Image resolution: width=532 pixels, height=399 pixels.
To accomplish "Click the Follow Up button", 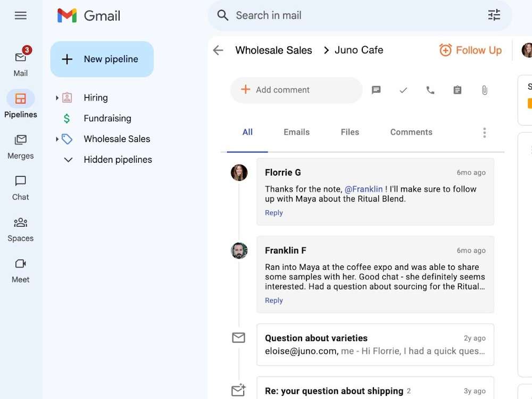I will click(470, 50).
